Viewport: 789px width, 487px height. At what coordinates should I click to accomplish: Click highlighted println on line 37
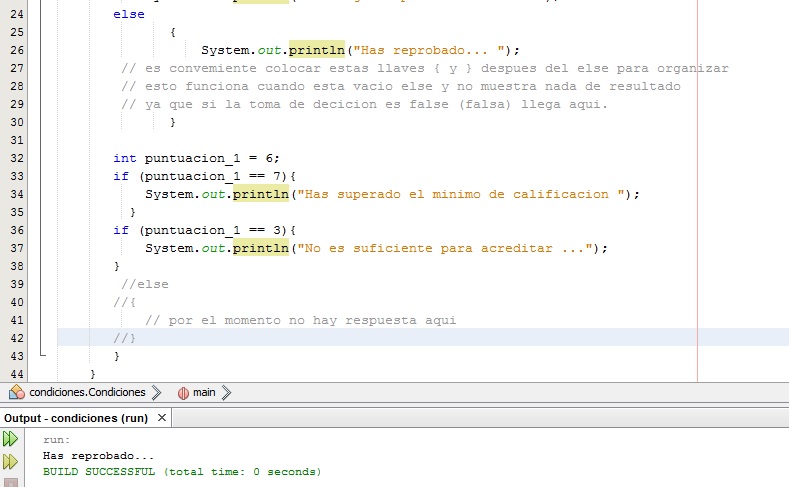[261, 248]
